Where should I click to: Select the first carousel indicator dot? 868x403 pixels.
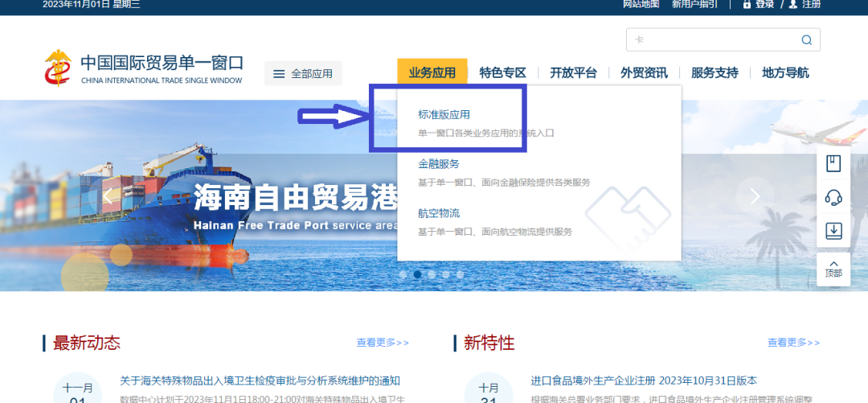pos(403,274)
